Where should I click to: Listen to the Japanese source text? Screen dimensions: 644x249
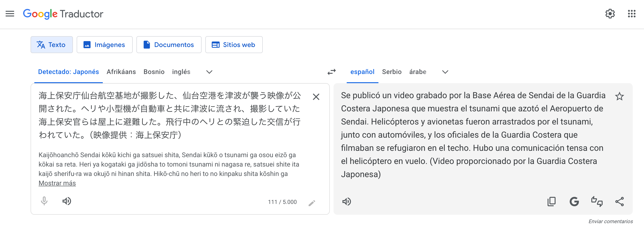pyautogui.click(x=67, y=201)
